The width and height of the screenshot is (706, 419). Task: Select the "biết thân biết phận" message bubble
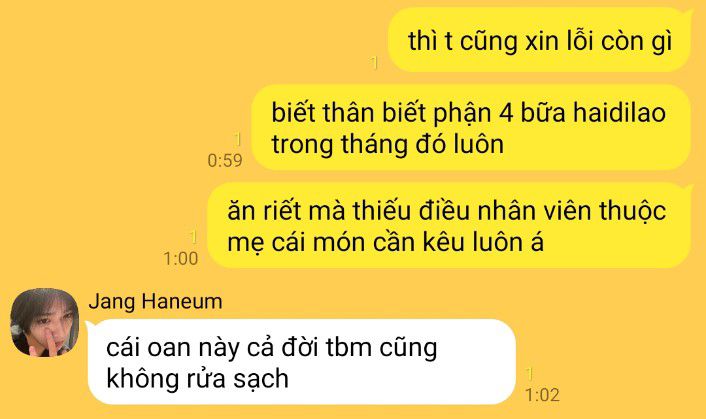[x=471, y=127]
